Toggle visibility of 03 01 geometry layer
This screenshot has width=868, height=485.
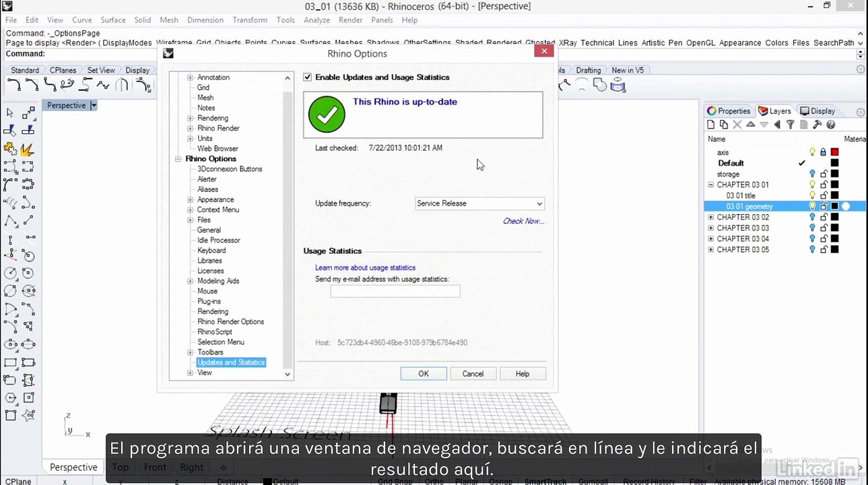(812, 206)
